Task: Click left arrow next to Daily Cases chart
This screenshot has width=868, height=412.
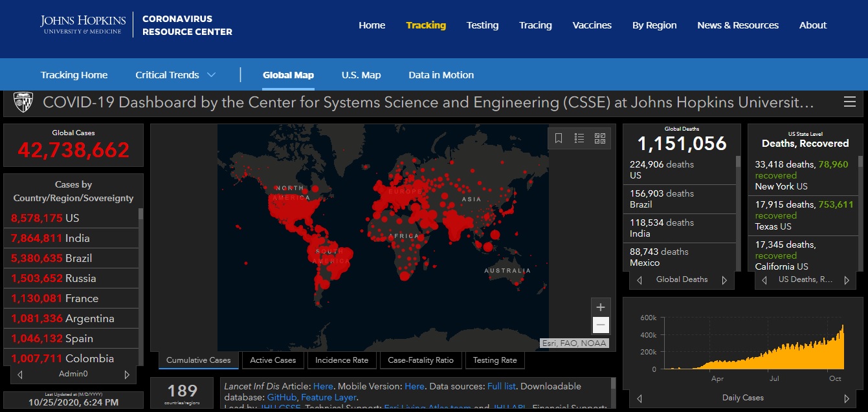Action: pyautogui.click(x=640, y=398)
